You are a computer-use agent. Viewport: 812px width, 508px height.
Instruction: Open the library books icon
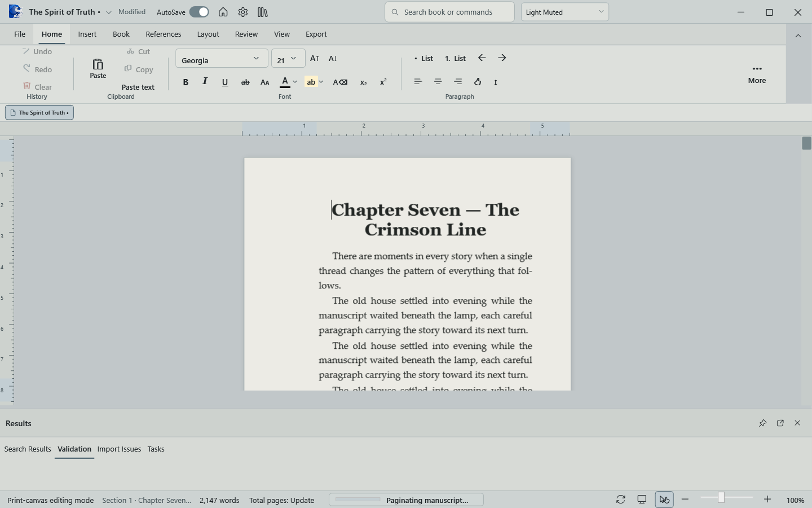point(263,12)
